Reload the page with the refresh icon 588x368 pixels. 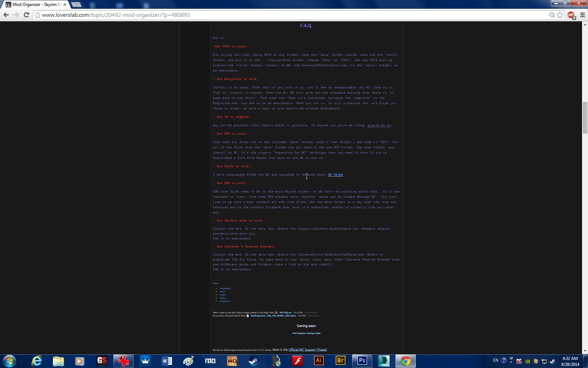26,15
